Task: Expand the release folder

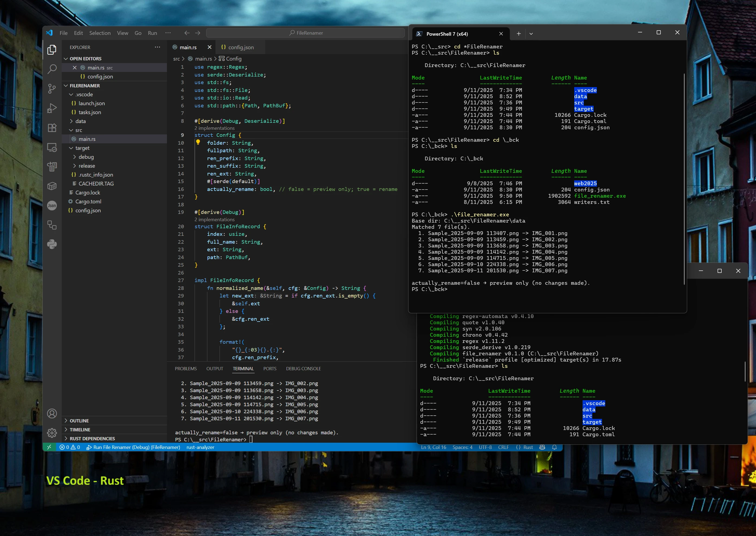Action: pos(87,166)
